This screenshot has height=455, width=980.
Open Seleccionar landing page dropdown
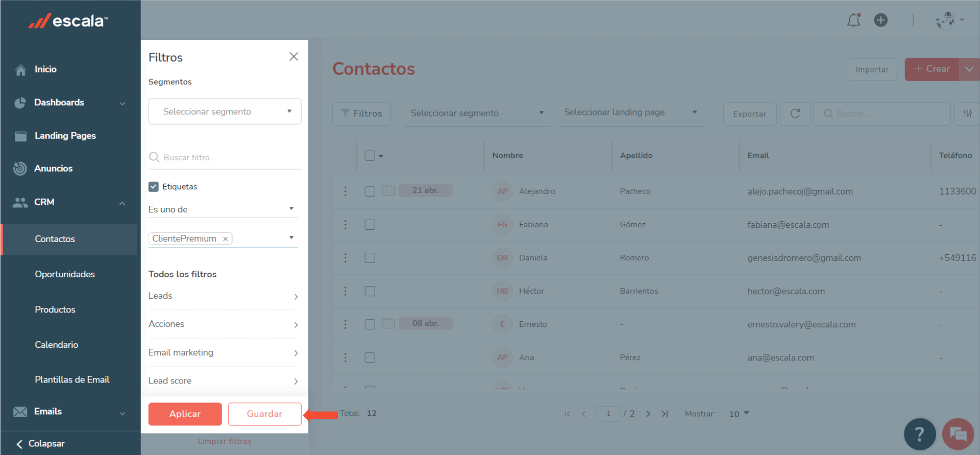[631, 113]
